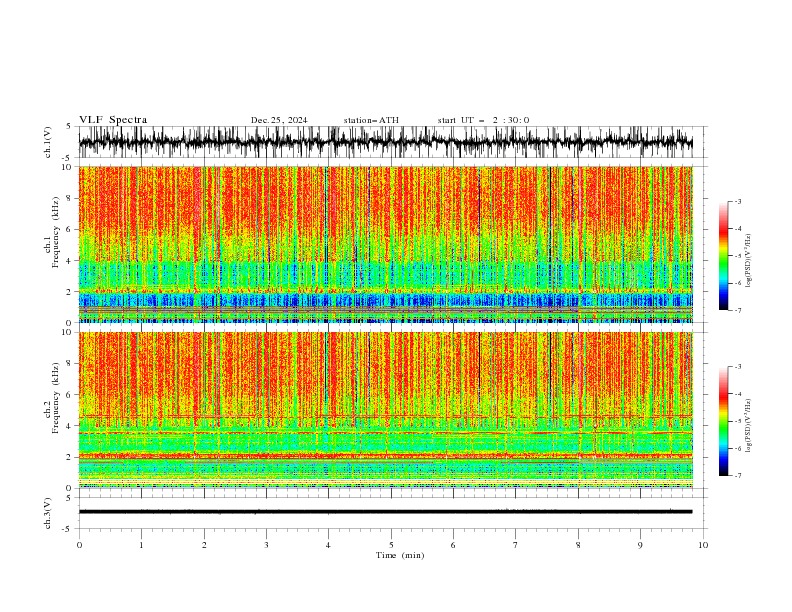Click the "ch.1(V)" axis label
The width and height of the screenshot is (792, 612).
tap(48, 142)
